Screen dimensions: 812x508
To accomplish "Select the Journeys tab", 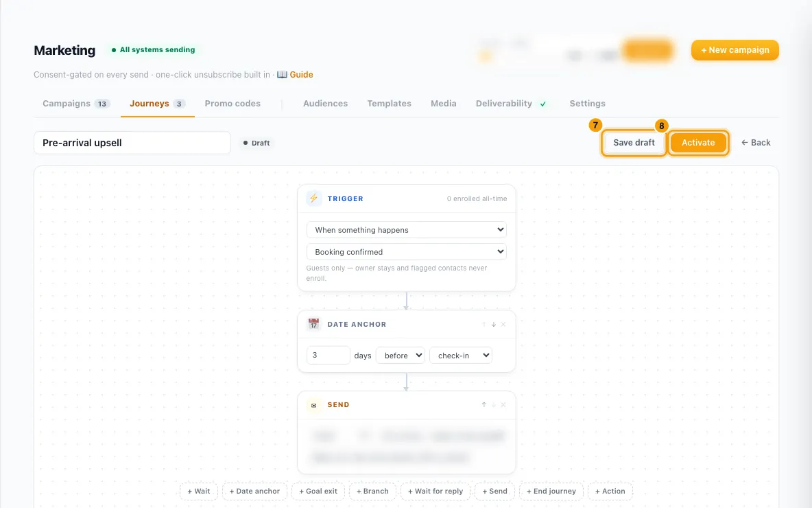I will [158, 104].
